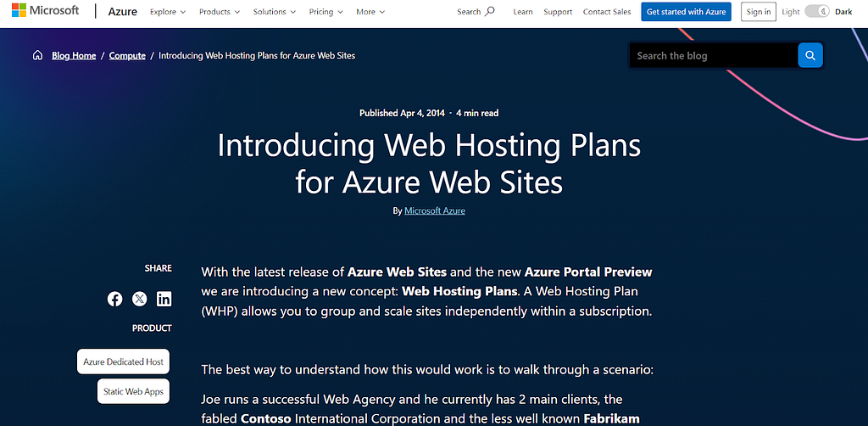Expand the Explore dropdown menu
The image size is (868, 426).
coord(168,12)
